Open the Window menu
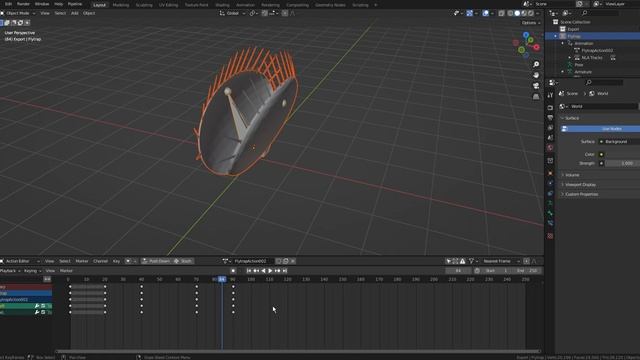The image size is (640, 360). pos(42,4)
